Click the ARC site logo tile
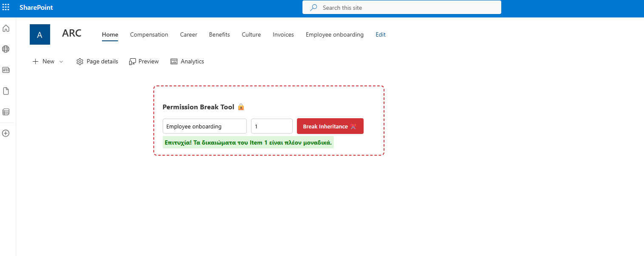 click(x=40, y=34)
